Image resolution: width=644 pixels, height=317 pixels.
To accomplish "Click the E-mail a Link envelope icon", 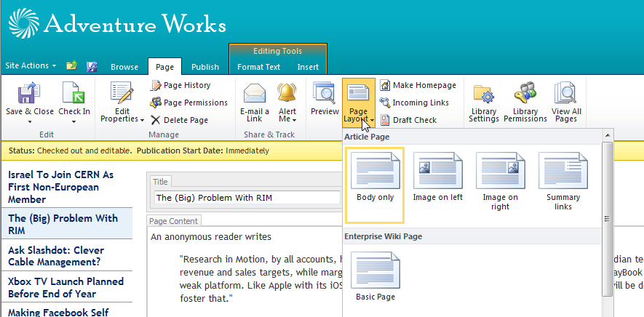I will (255, 93).
